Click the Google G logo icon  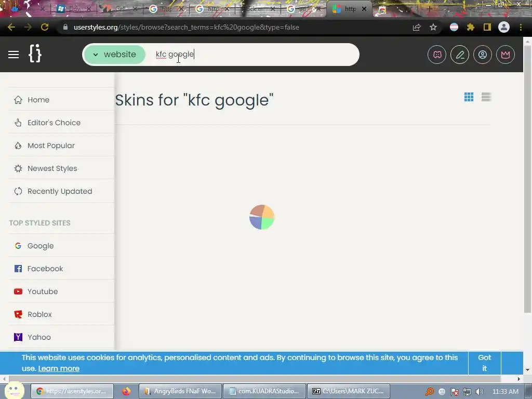pos(18,246)
